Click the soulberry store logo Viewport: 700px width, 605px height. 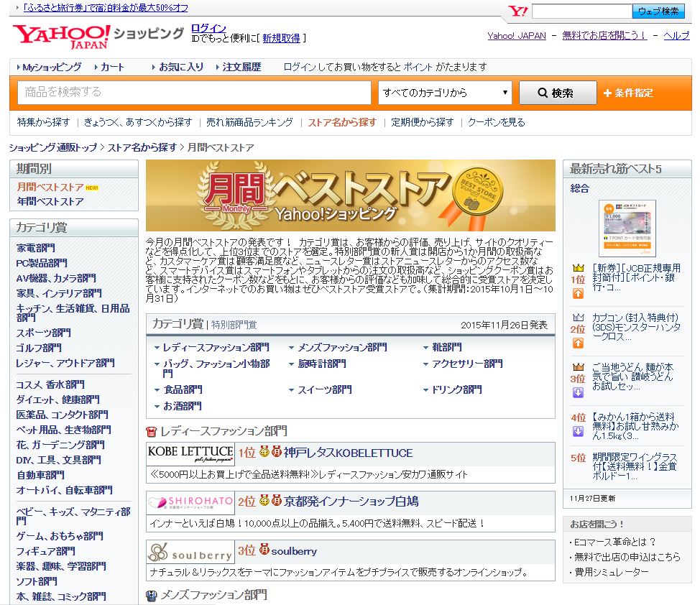coord(190,552)
